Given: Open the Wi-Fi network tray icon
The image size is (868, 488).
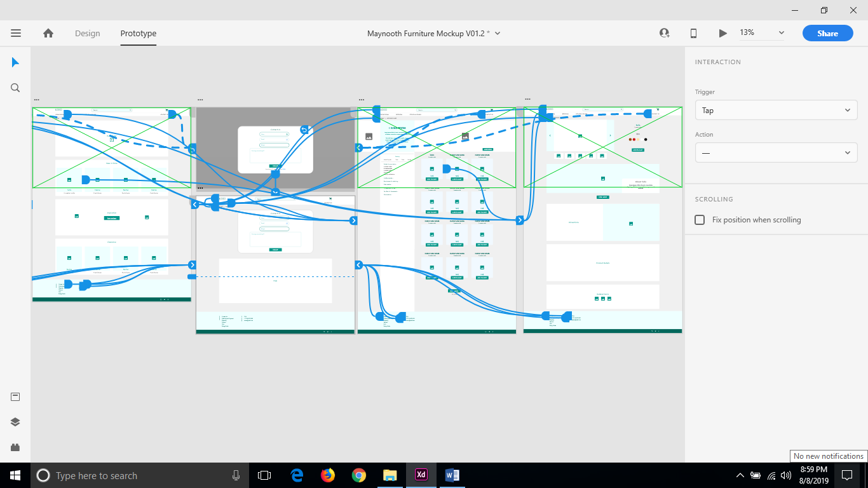Looking at the screenshot, I should tap(771, 475).
